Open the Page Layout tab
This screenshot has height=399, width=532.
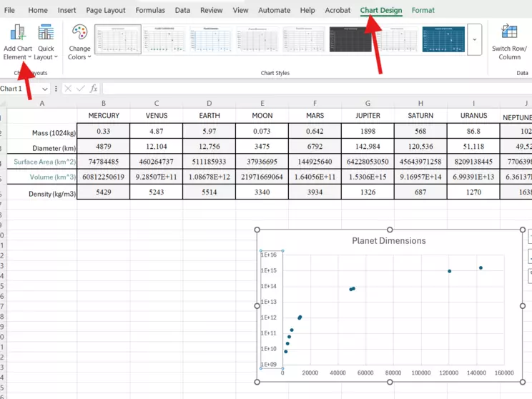(106, 10)
